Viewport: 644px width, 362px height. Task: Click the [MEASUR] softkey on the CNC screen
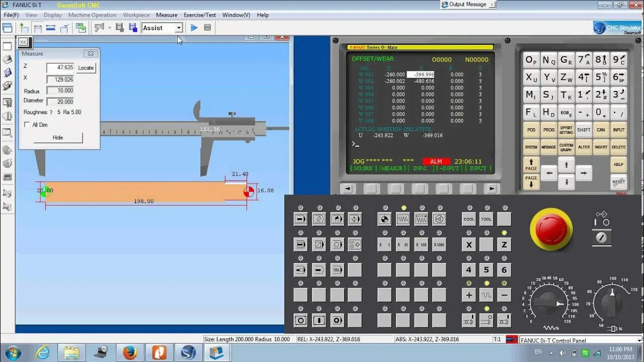pyautogui.click(x=393, y=168)
